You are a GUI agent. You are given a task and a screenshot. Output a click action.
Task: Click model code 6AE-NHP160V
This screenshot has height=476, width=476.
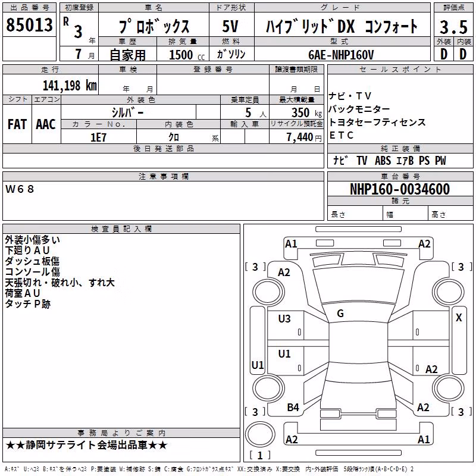pyautogui.click(x=341, y=55)
